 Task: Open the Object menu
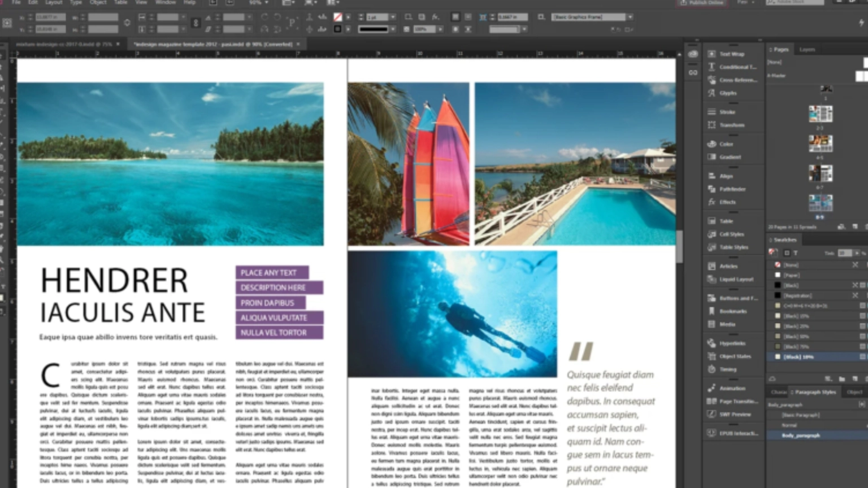coord(98,3)
